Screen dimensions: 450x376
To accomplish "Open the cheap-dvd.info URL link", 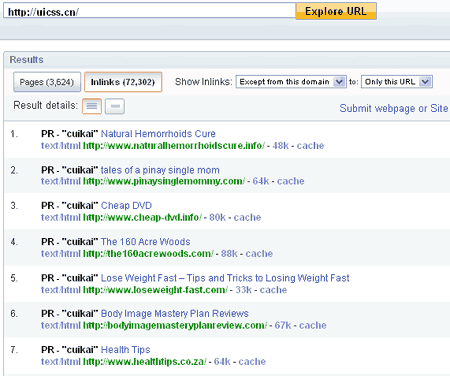I will pyautogui.click(x=142, y=217).
